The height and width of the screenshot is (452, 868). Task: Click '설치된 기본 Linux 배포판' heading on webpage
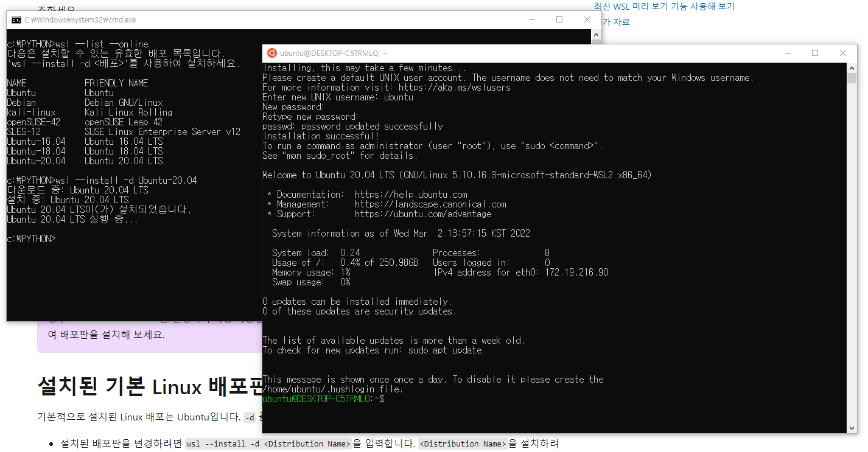pos(150,386)
